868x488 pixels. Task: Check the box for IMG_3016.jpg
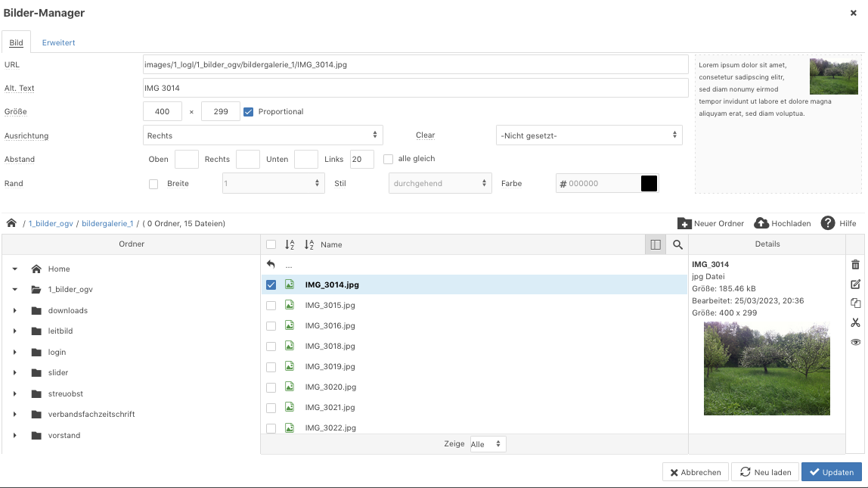(271, 326)
